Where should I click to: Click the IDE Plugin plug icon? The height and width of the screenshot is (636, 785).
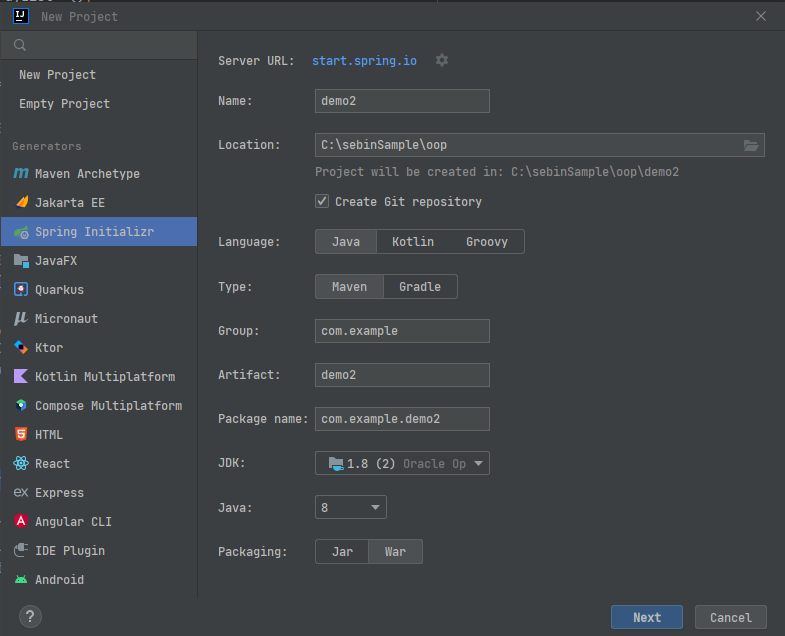[21, 550]
